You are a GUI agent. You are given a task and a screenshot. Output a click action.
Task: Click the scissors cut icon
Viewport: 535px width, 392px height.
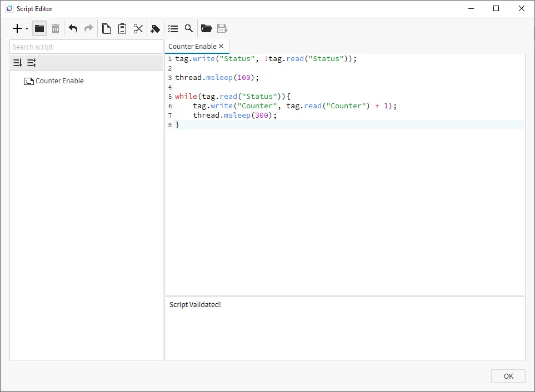[138, 28]
